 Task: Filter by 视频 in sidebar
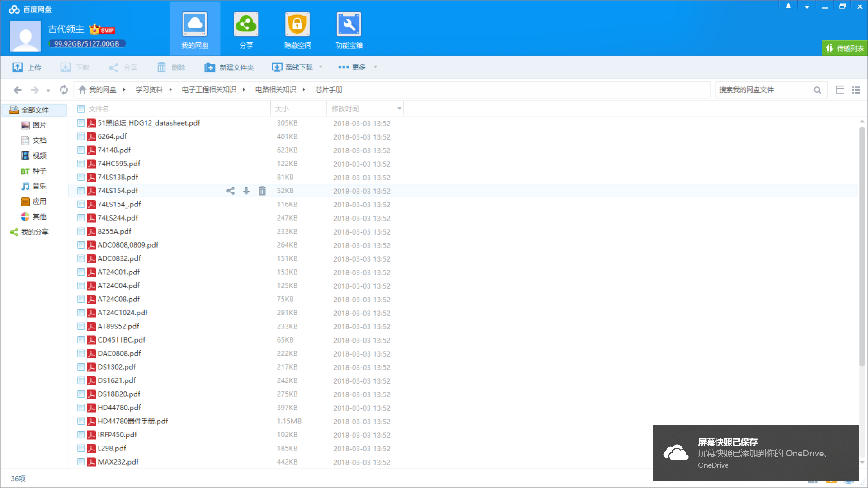pos(34,155)
